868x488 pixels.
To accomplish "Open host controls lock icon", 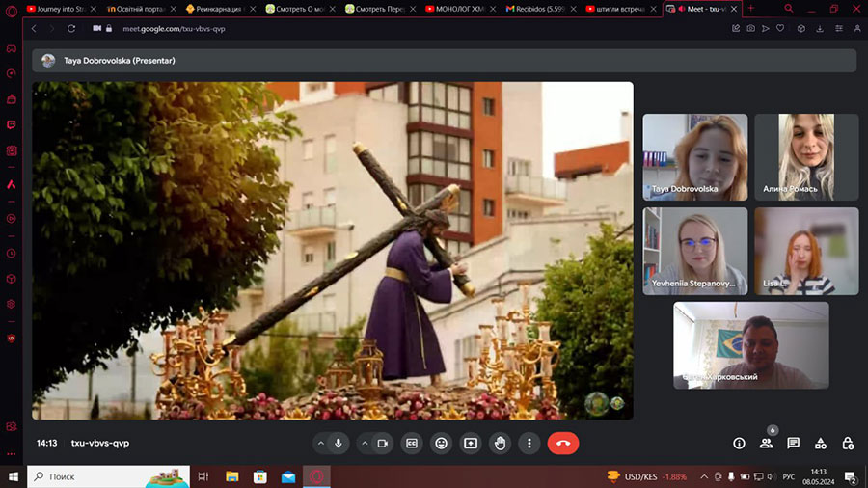I will pos(847,444).
